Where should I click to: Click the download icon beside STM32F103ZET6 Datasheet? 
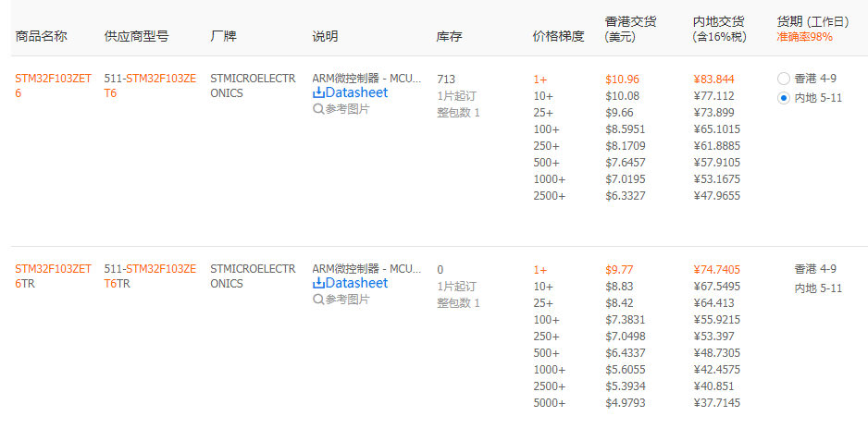(x=318, y=92)
